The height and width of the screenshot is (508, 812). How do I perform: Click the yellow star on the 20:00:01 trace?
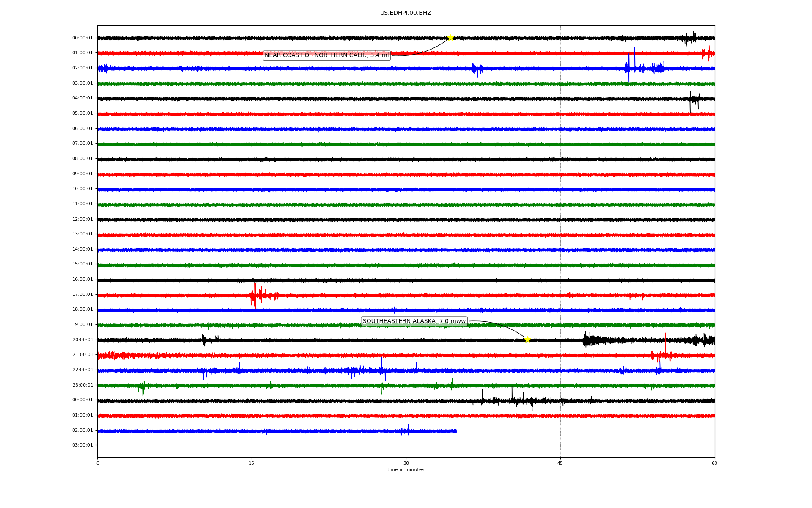click(527, 340)
